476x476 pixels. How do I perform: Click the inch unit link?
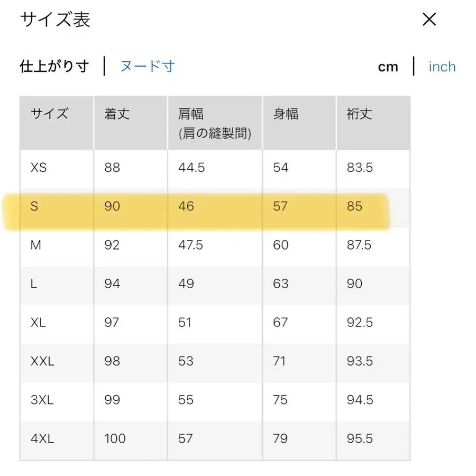point(442,67)
